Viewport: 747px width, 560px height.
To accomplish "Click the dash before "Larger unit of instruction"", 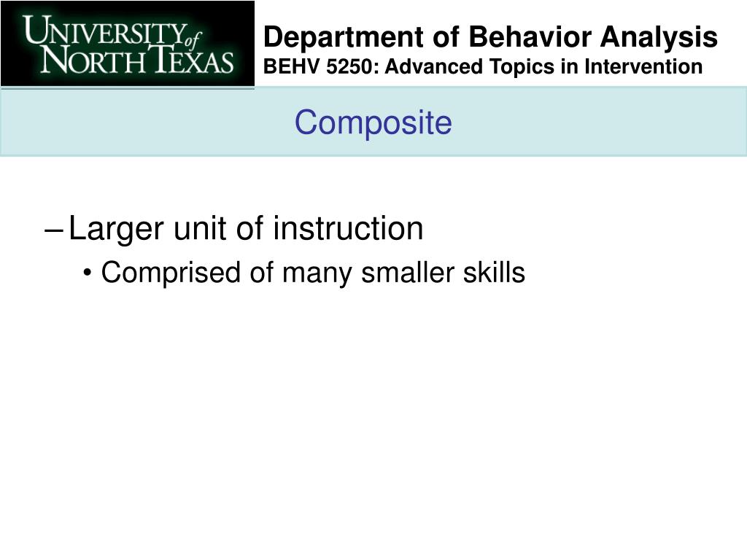I will point(53,231).
